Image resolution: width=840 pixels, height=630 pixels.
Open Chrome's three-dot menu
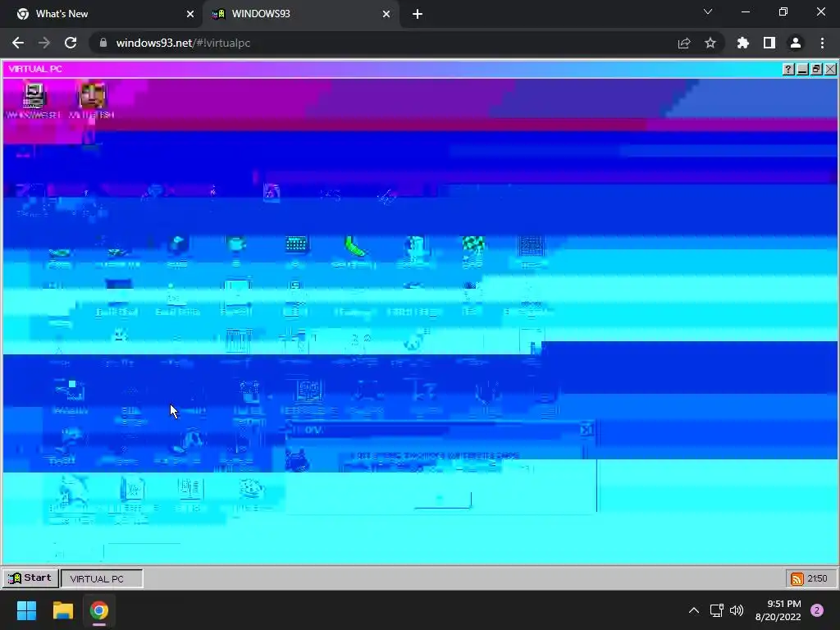click(x=822, y=43)
